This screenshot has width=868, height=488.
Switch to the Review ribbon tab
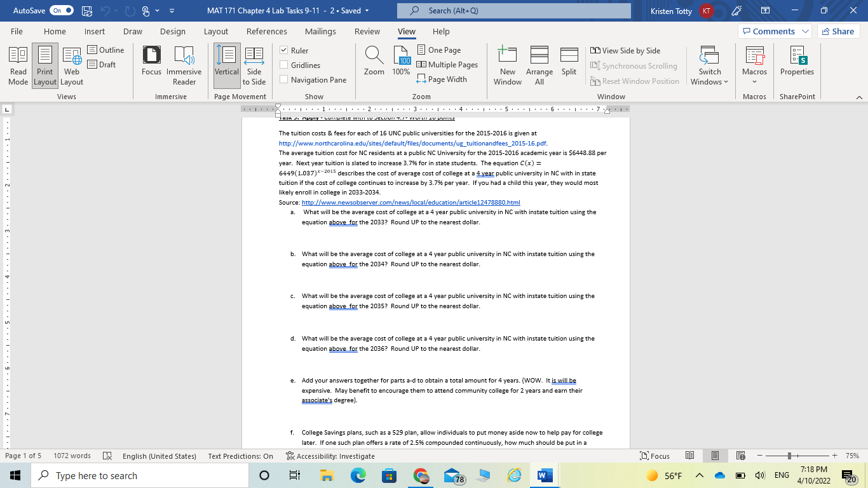368,31
